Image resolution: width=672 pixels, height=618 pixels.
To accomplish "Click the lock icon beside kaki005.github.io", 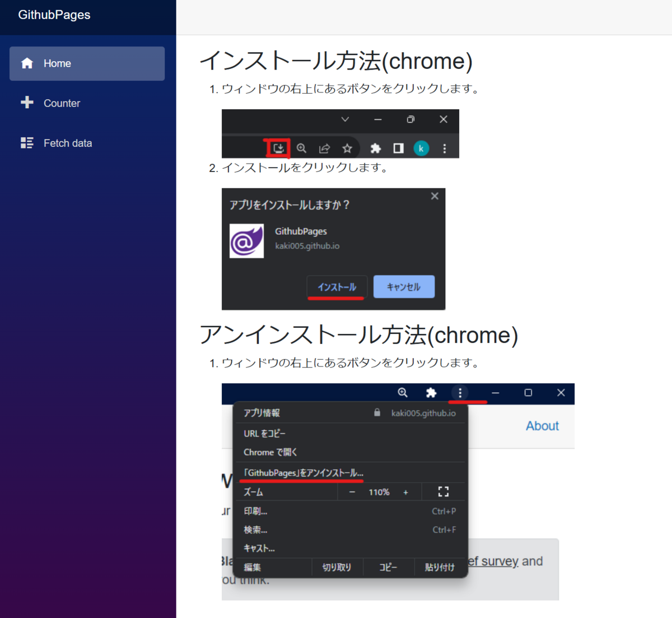I will point(377,413).
